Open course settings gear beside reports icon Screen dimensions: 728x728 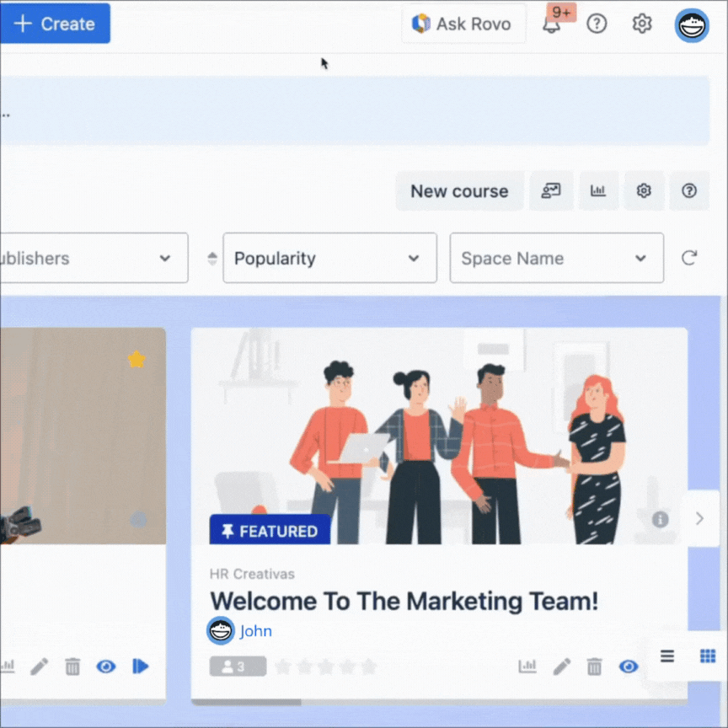click(644, 191)
